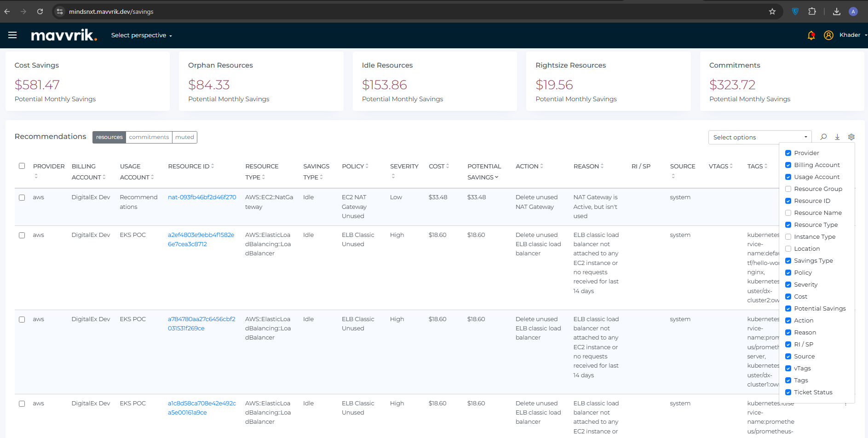Reload the page in the browser
The height and width of the screenshot is (438, 868).
tap(40, 12)
